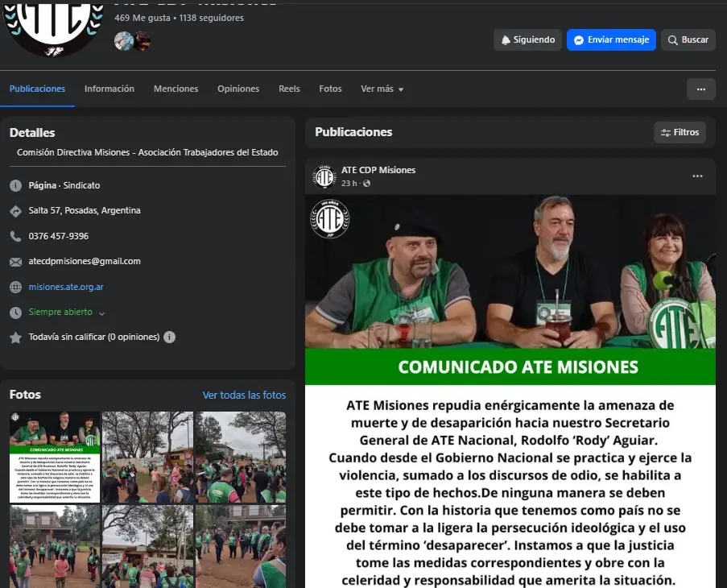The image size is (727, 588).
Task: Open the Opiniones tab
Action: pyautogui.click(x=238, y=89)
